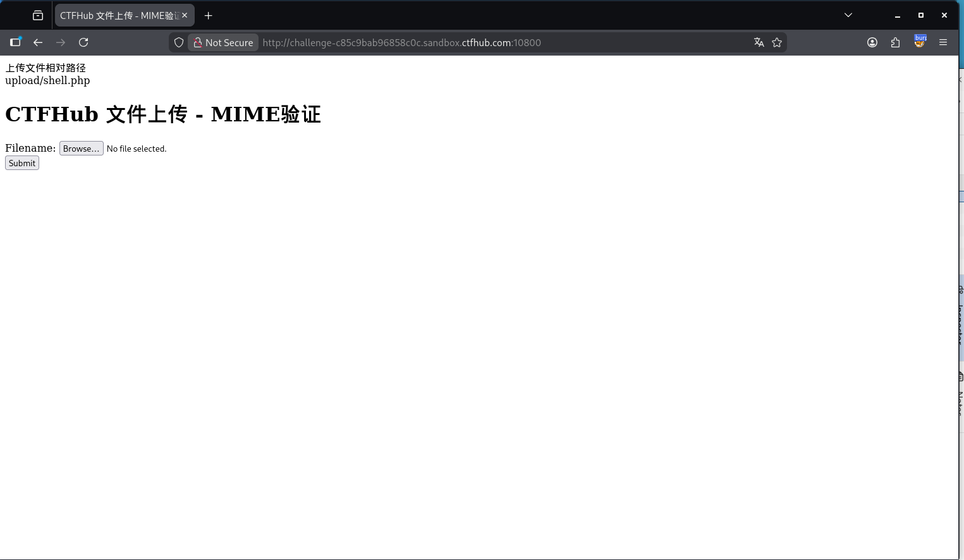Click the 上传文件相对路径 text
Viewport: 964px width, 560px height.
point(46,68)
